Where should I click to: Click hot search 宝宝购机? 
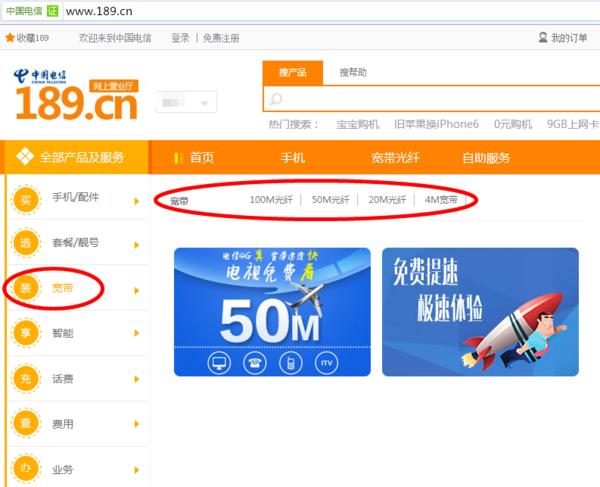pyautogui.click(x=358, y=124)
